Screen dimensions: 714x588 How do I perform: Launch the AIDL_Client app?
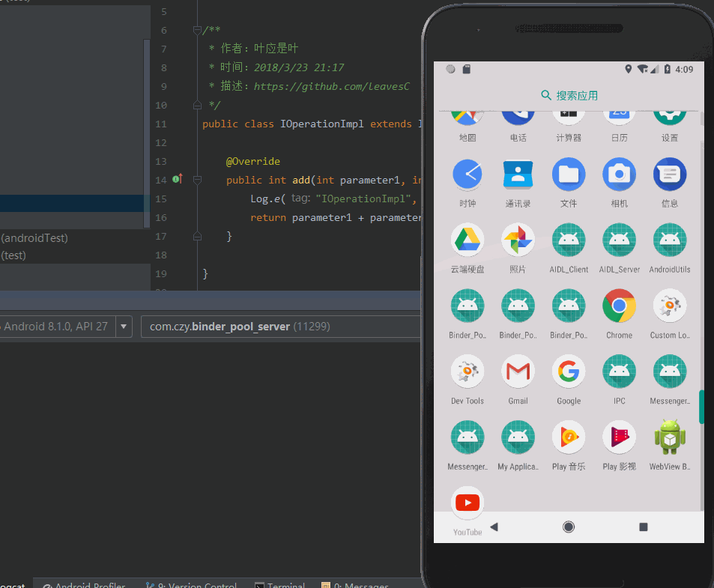click(x=569, y=240)
